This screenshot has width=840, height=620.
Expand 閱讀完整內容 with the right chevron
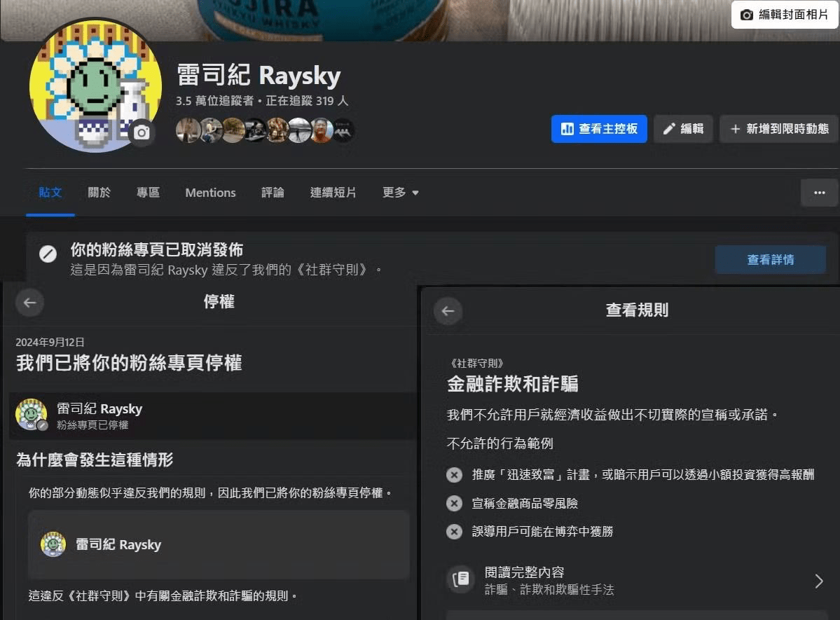819,581
